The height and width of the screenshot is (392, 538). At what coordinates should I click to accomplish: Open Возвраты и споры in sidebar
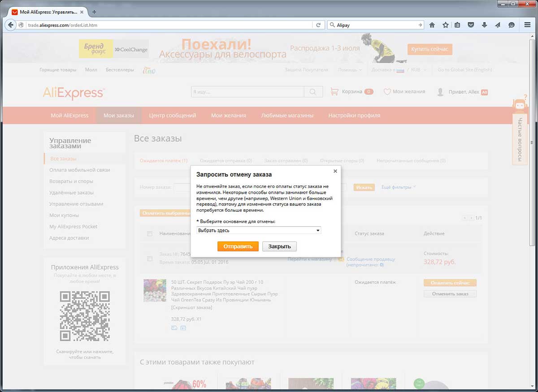71,181
